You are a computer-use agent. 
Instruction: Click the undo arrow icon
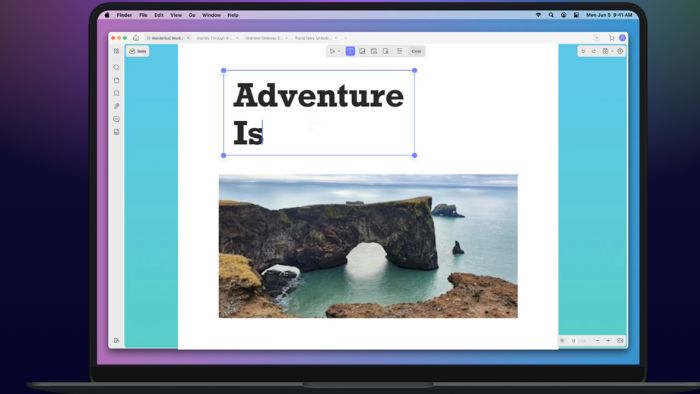[x=583, y=51]
